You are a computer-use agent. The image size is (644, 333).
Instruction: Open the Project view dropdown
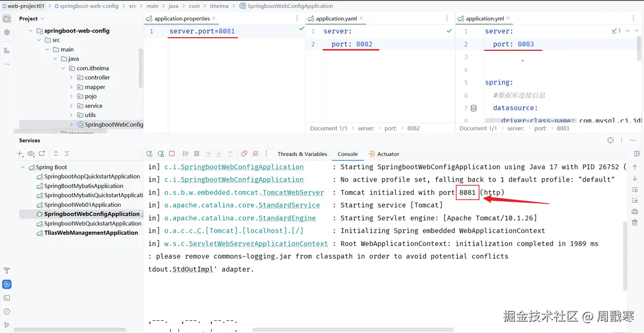pos(32,19)
